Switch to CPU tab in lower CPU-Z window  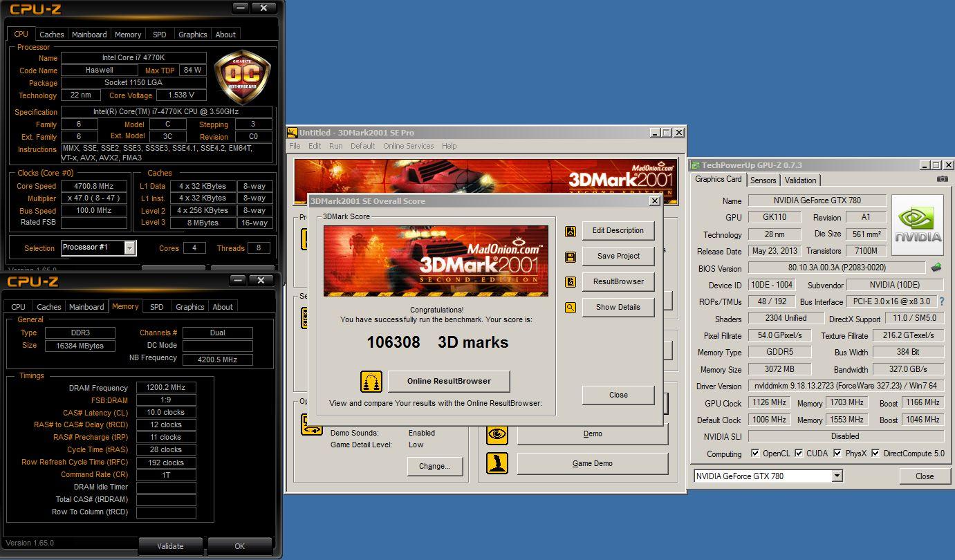19,307
